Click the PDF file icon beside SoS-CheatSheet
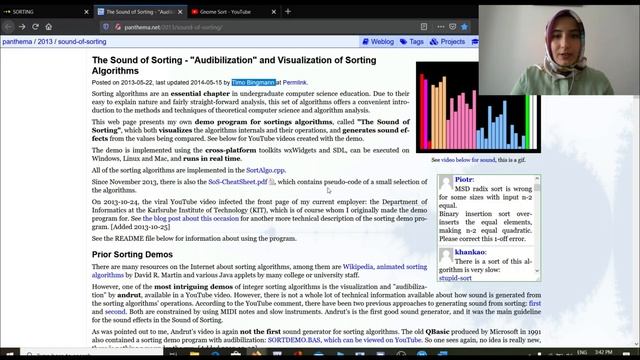The image size is (640, 360). tap(271, 182)
